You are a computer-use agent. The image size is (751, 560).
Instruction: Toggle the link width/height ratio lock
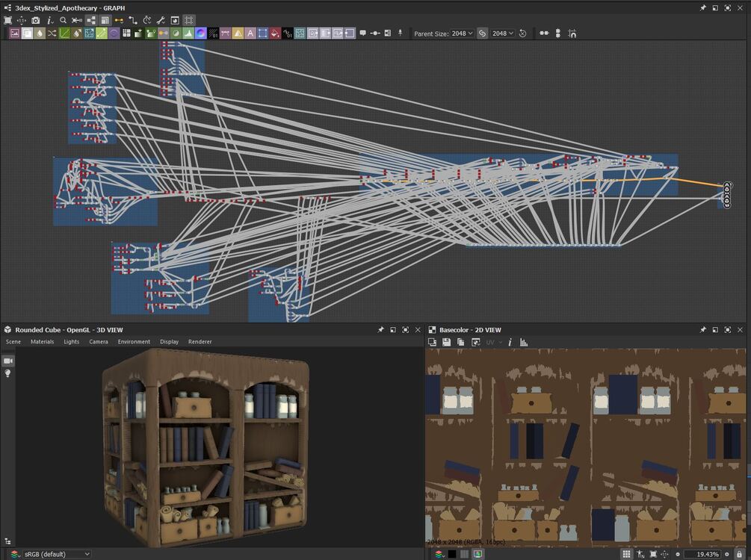point(482,33)
